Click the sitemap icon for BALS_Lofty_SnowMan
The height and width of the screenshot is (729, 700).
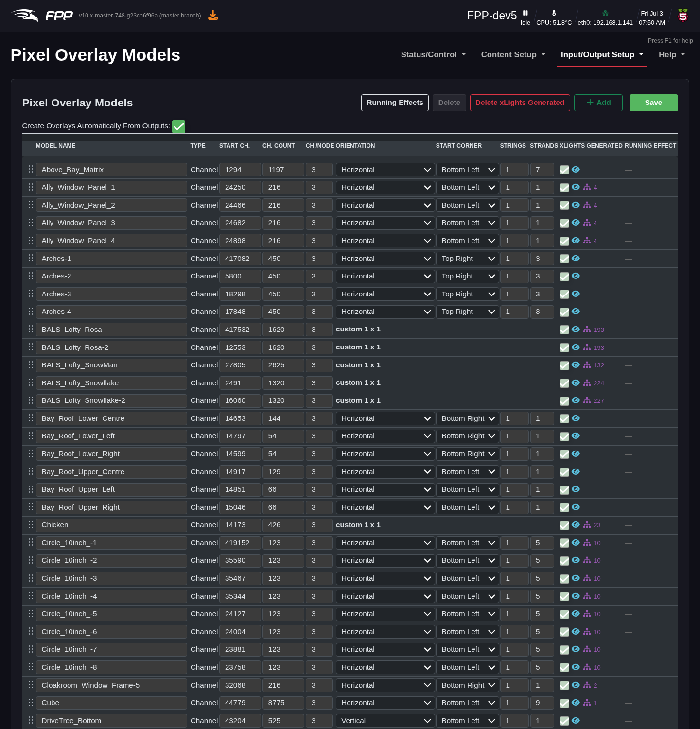click(587, 365)
